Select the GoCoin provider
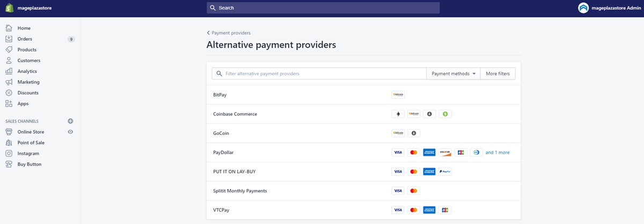 pyautogui.click(x=364, y=133)
